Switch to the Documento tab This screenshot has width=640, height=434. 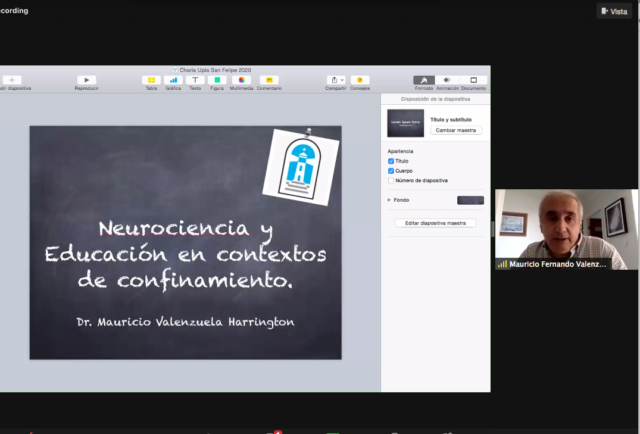[x=473, y=80]
